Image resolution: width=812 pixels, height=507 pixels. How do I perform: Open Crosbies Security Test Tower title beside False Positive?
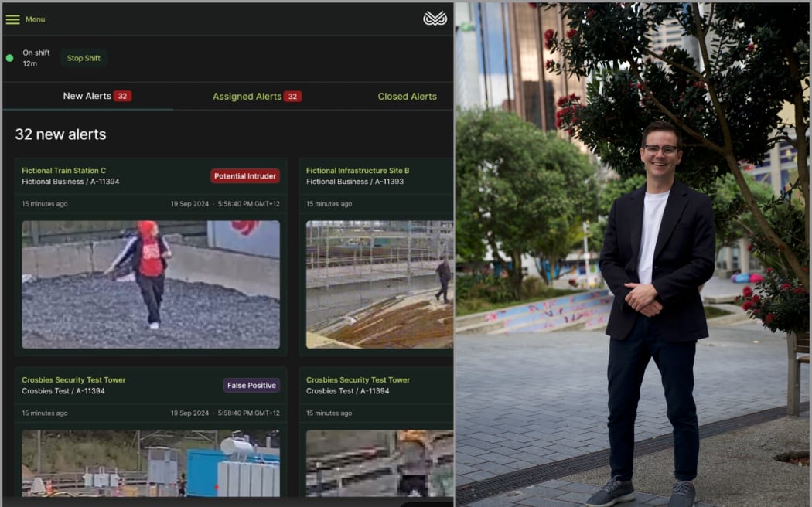pos(73,380)
